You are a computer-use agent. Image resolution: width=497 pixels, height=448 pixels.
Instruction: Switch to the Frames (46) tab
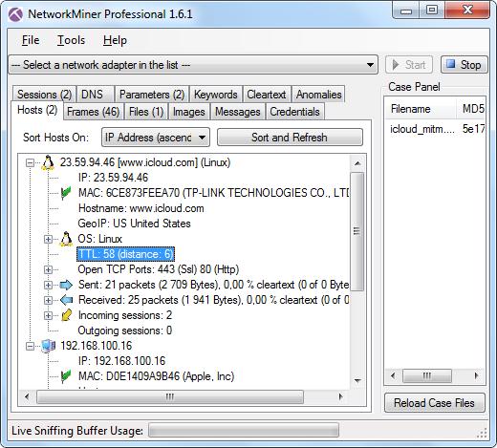93,112
